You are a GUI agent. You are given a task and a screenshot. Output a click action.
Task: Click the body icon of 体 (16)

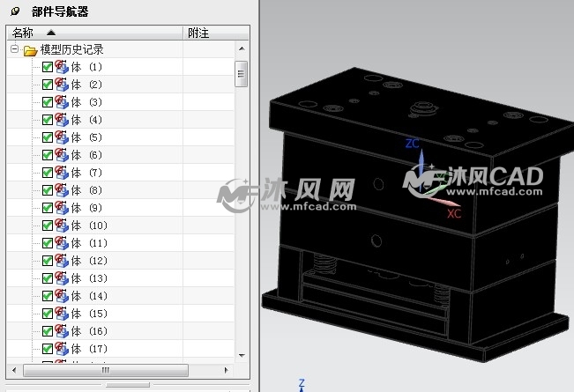62,331
